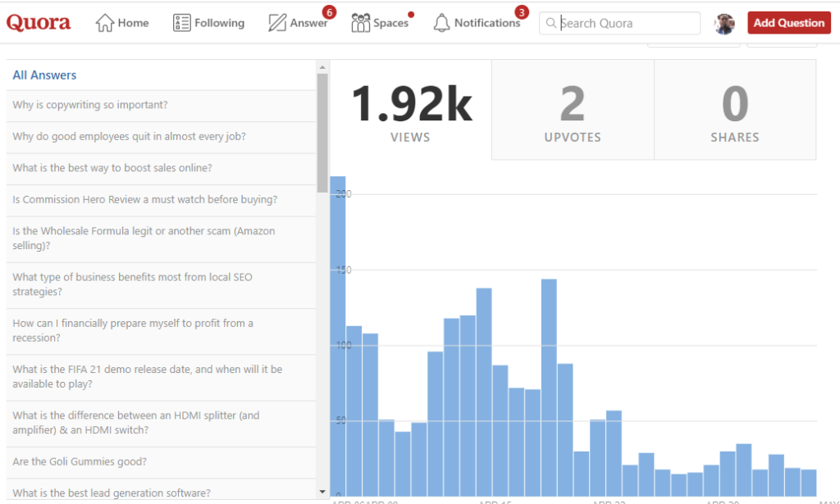840x504 pixels.
Task: Go to the Following label
Action: click(x=220, y=23)
